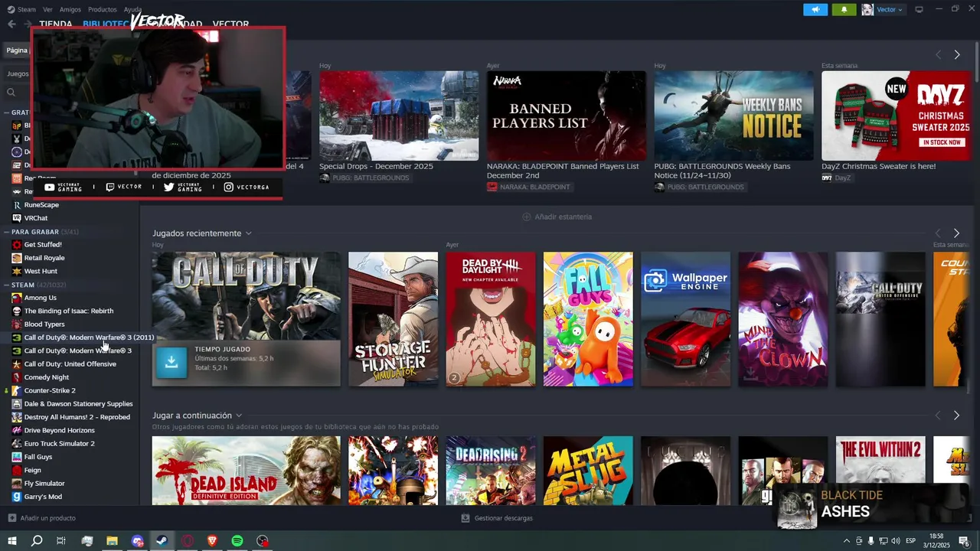The height and width of the screenshot is (551, 980).
Task: Open the Metal Slug game tile
Action: coord(588,471)
